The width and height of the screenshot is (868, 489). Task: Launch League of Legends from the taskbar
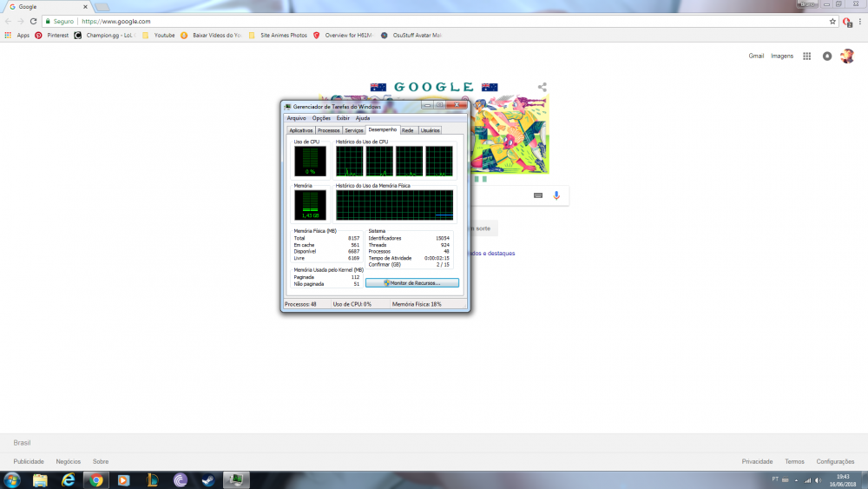click(152, 480)
